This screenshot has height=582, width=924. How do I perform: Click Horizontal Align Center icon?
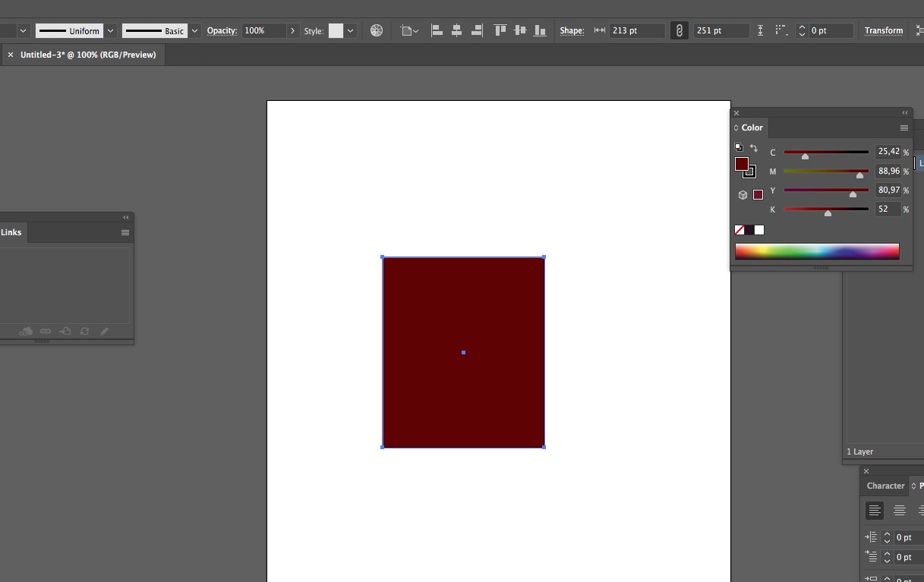(456, 30)
